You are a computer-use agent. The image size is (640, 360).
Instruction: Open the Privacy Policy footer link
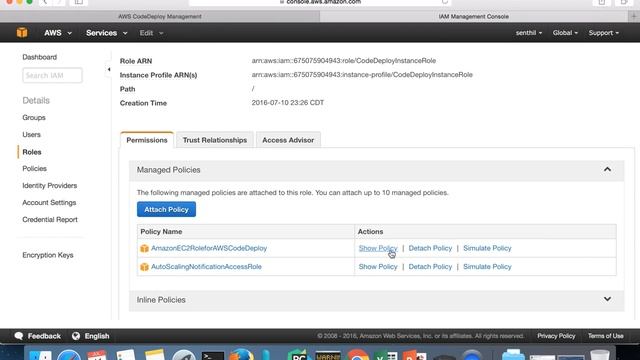tap(556, 336)
